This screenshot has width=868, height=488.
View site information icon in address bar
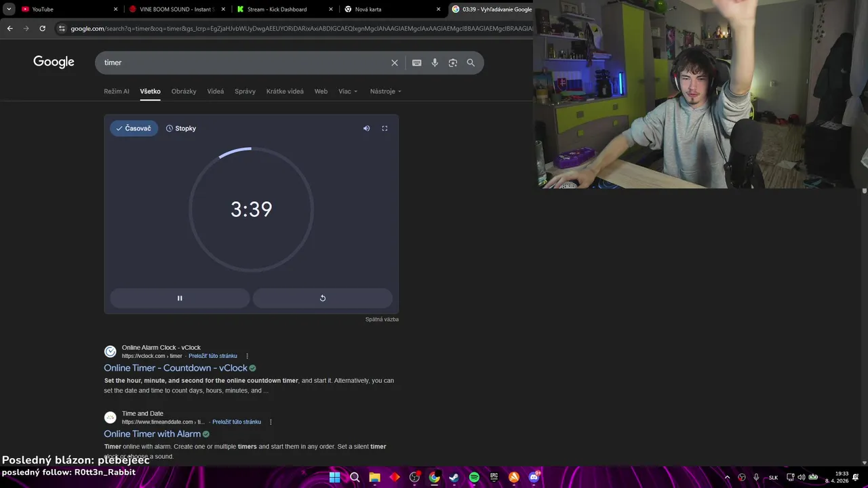62,28
